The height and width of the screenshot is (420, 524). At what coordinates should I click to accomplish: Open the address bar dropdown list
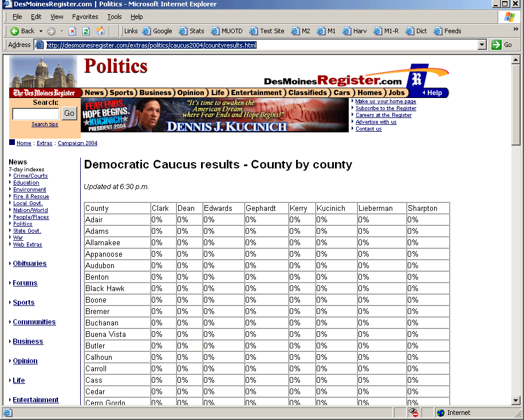[482, 45]
